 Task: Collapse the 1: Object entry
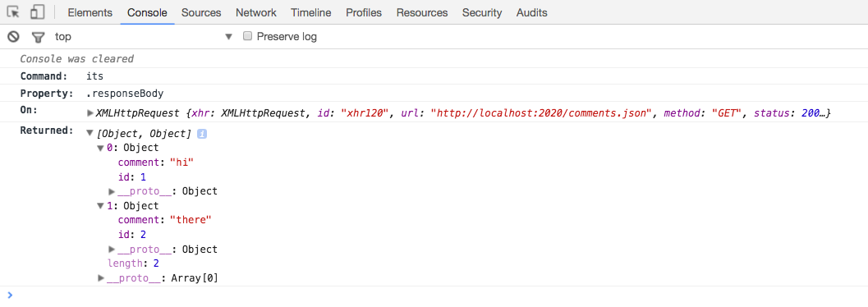[101, 206]
